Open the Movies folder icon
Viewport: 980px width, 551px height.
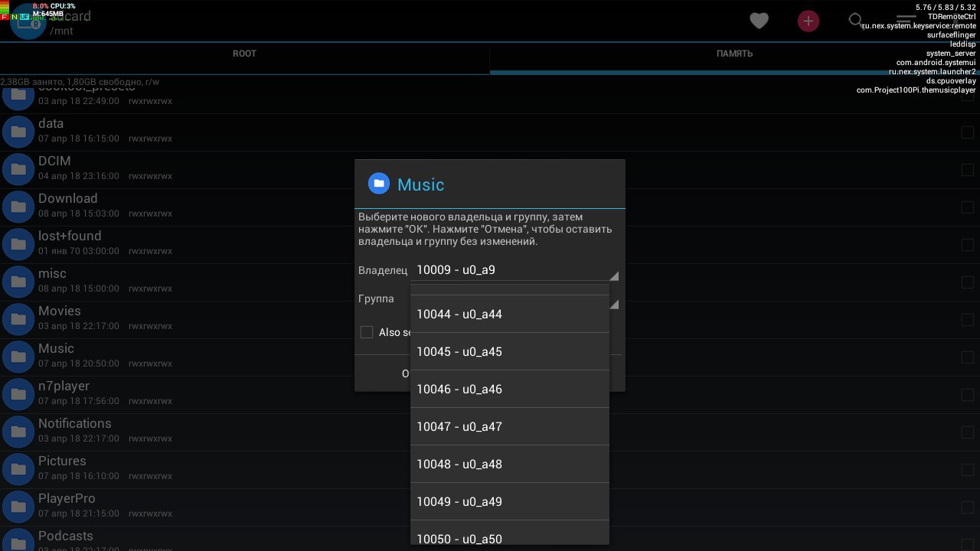click(18, 319)
